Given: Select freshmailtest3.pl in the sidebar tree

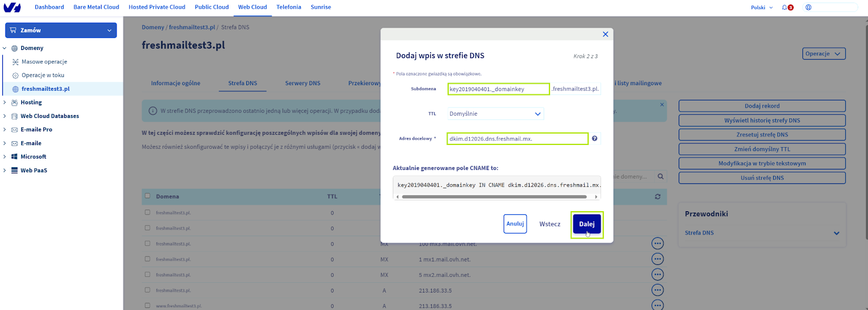Looking at the screenshot, I should (46, 89).
